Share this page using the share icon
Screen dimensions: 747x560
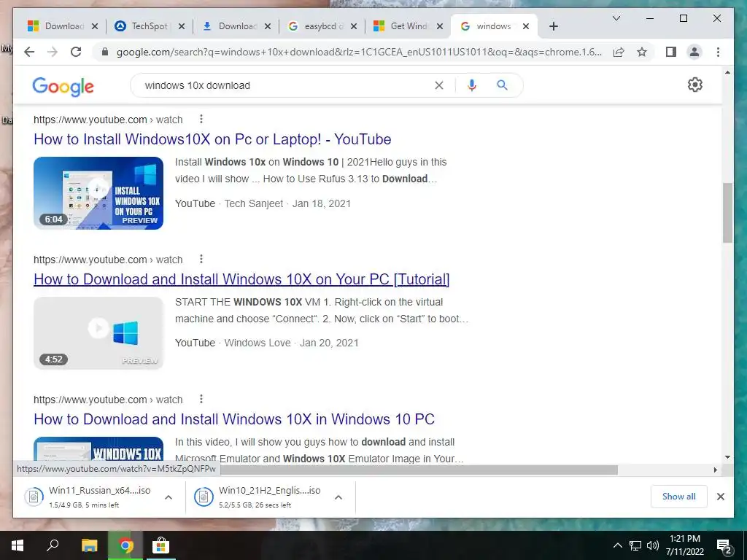tap(619, 52)
